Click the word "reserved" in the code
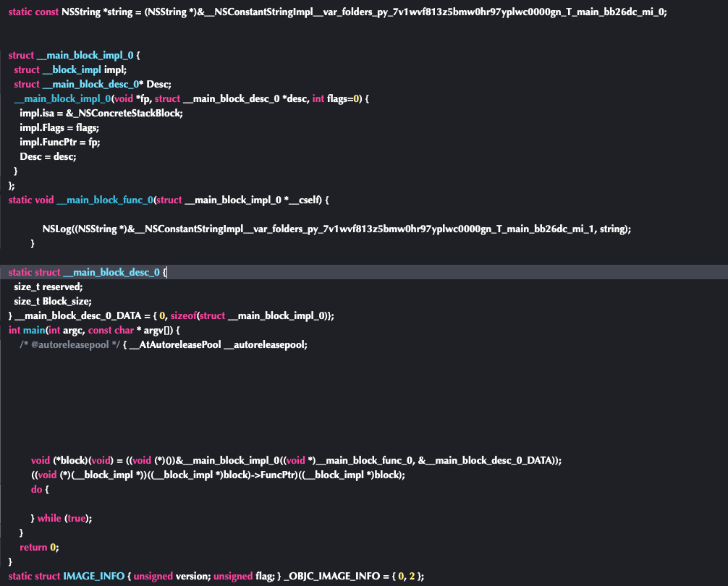 [x=61, y=286]
